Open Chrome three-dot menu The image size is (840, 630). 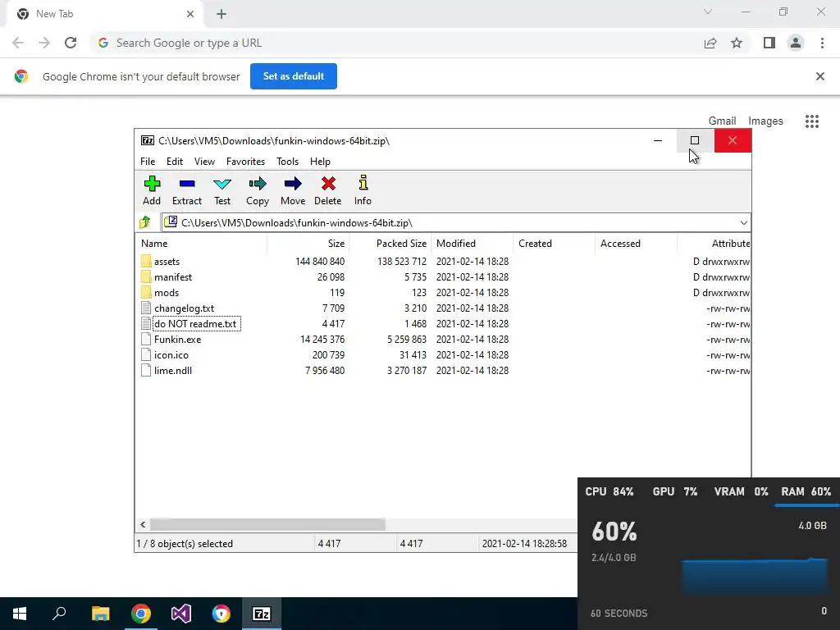(822, 43)
